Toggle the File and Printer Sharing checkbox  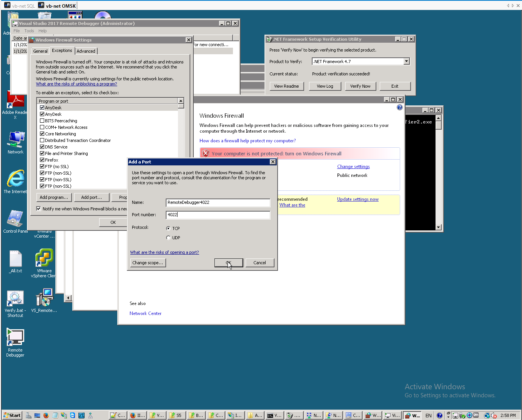point(42,153)
